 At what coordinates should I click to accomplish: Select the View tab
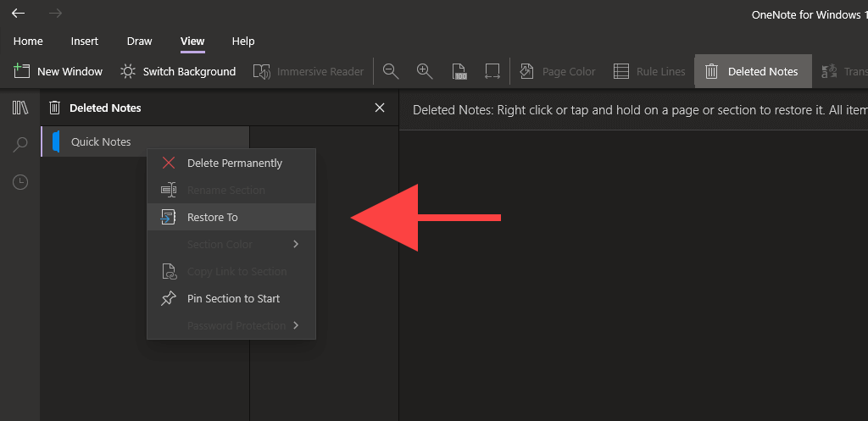192,42
